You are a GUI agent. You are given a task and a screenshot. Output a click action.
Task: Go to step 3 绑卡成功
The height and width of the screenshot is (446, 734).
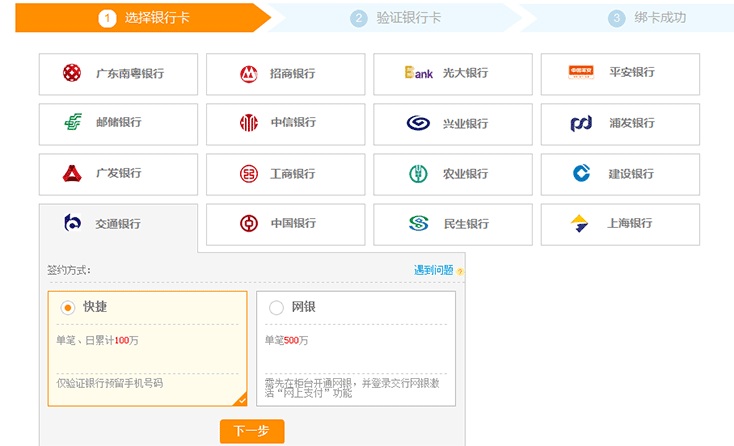[x=647, y=18]
